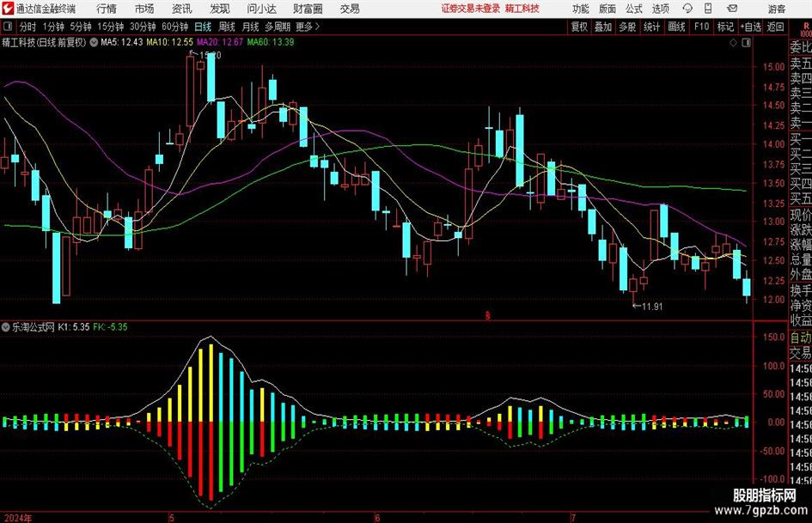Switch to 月线 monthly period

[x=250, y=27]
